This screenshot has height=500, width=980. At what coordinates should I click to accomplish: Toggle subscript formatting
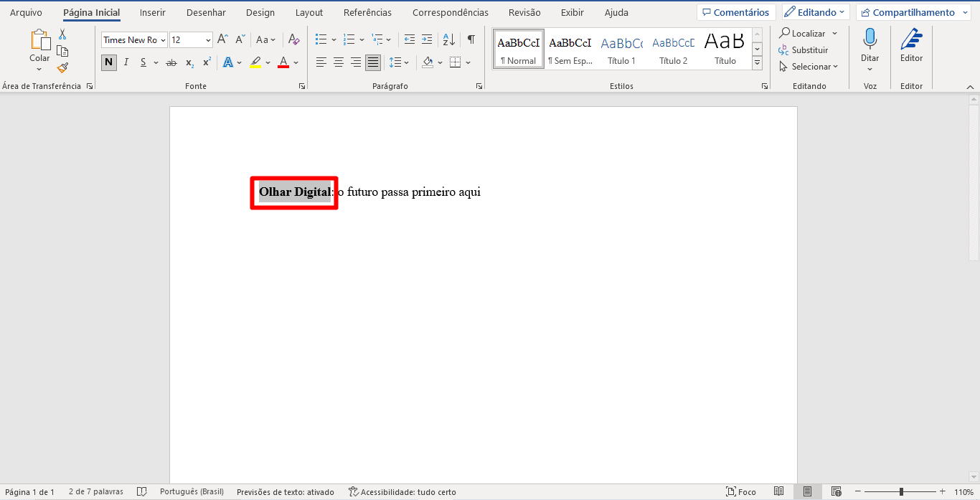189,62
